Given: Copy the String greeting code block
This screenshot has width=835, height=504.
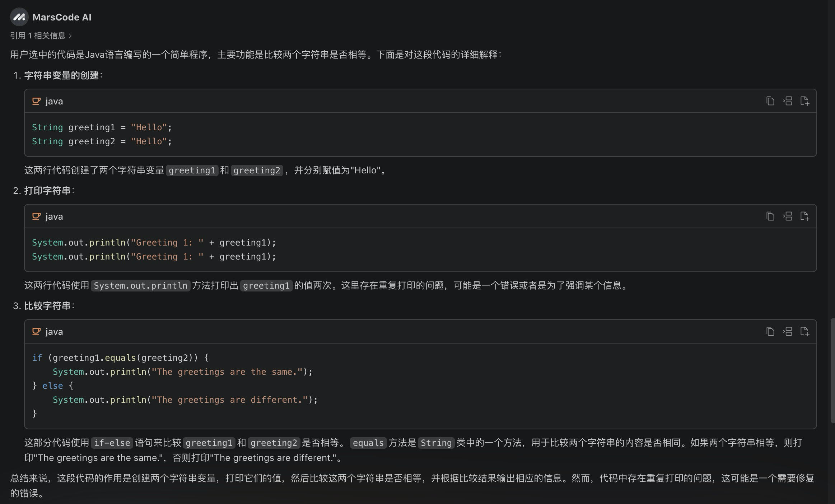Looking at the screenshot, I should (x=770, y=101).
